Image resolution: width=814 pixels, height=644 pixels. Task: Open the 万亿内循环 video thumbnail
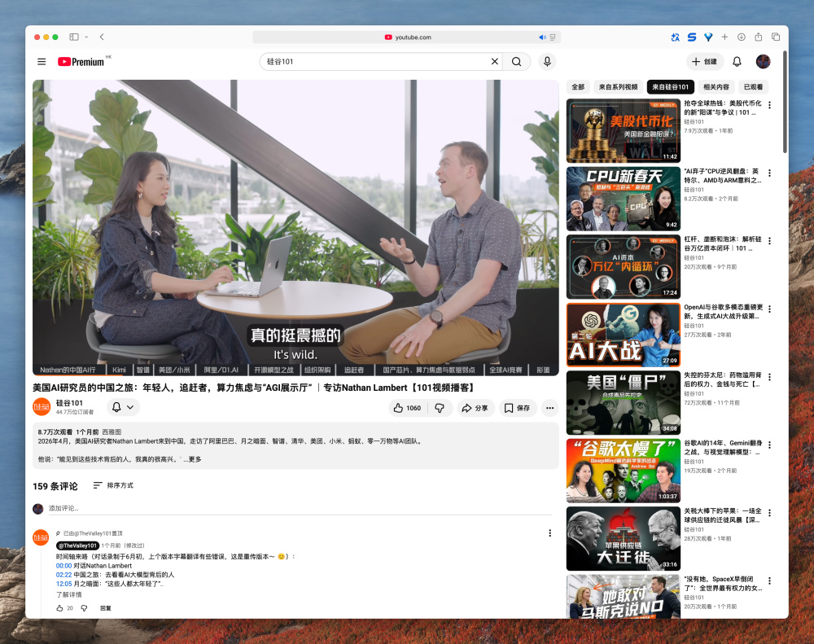(x=623, y=267)
